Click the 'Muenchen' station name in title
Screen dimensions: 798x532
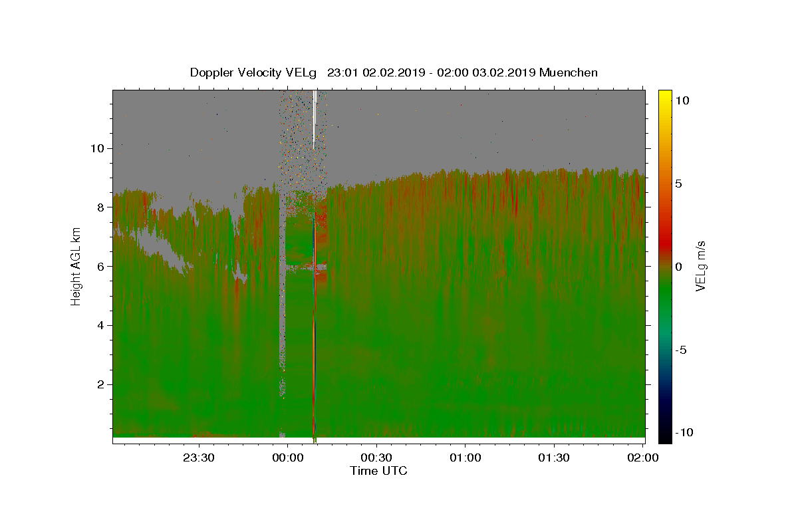pyautogui.click(x=569, y=72)
